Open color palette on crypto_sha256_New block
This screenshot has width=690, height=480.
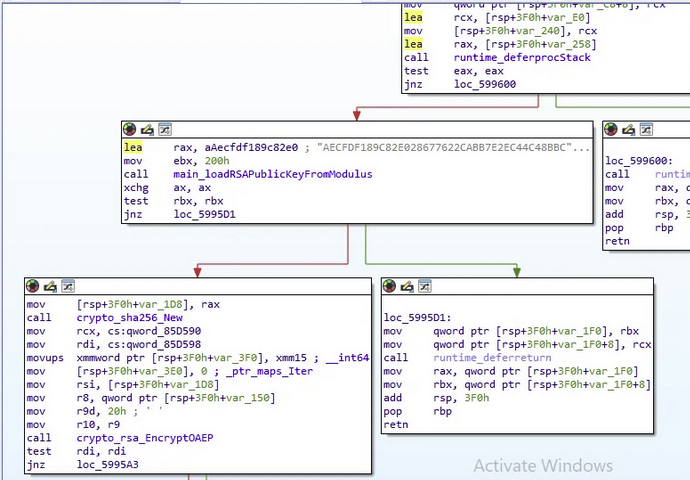point(32,287)
